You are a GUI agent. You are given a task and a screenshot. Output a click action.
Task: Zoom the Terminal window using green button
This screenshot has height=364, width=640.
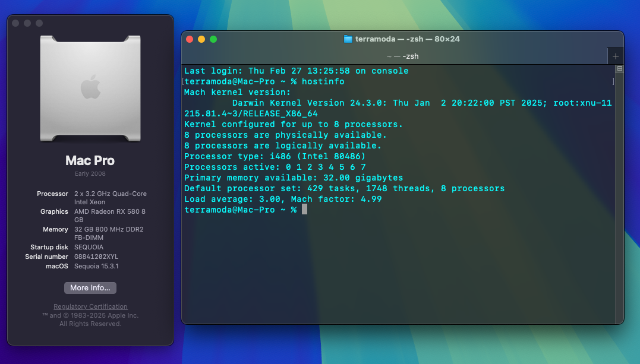point(213,39)
